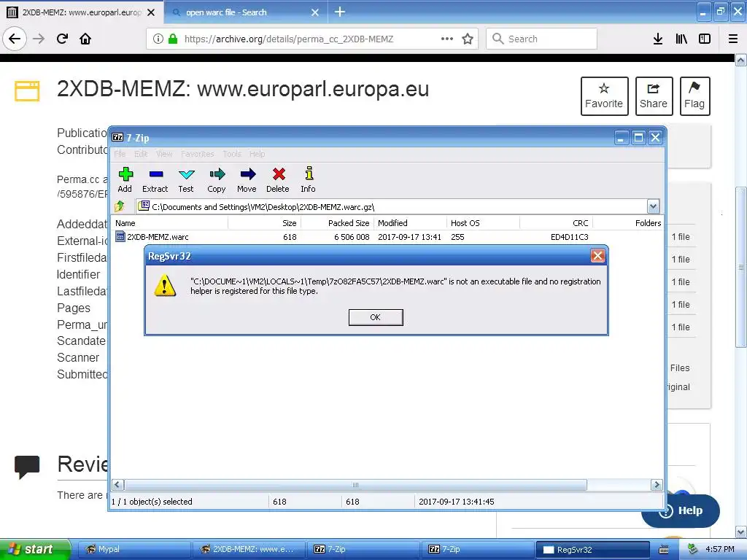Sort by Folders column header
This screenshot has height=560, width=747.
(x=628, y=223)
